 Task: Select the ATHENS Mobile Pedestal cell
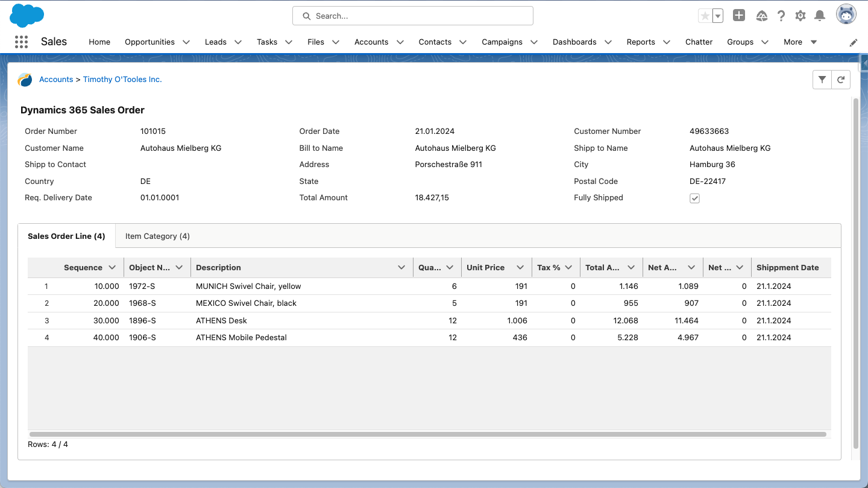pos(301,338)
